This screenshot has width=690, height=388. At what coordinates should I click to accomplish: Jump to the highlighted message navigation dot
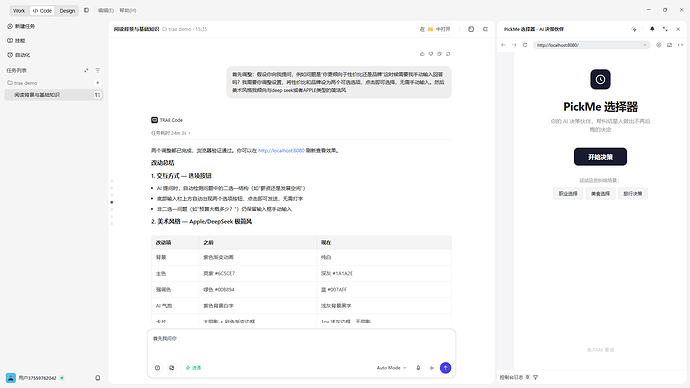click(112, 202)
